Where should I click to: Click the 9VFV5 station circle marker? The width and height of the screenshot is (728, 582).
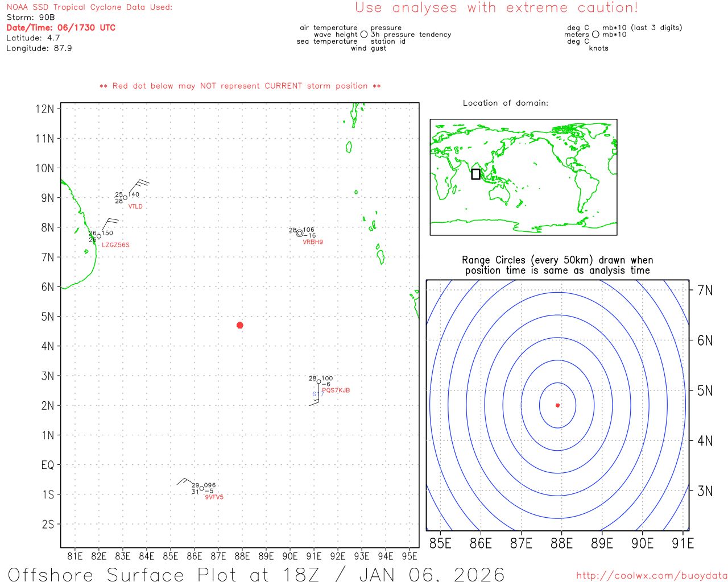click(201, 488)
